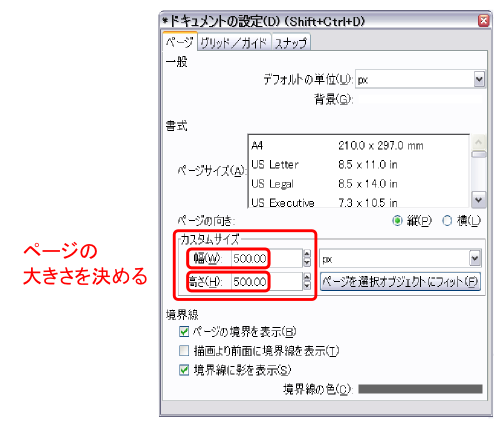This screenshot has width=500, height=430.
Task: Click the page size list scrollbar thumb
Action: coord(479,154)
